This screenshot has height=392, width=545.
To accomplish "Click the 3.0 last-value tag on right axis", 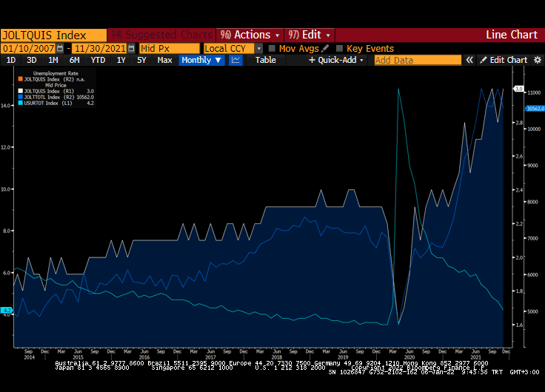I will pos(519,89).
